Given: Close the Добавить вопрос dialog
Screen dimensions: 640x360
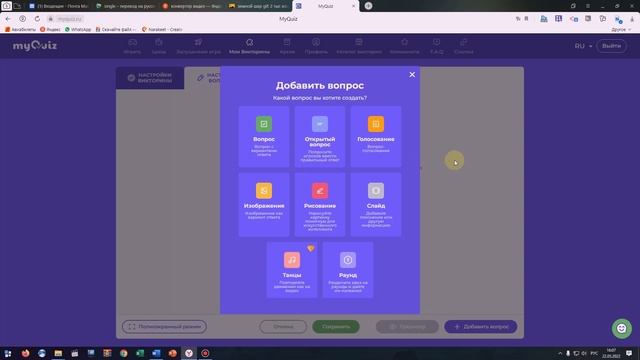Looking at the screenshot, I should pos(412,75).
